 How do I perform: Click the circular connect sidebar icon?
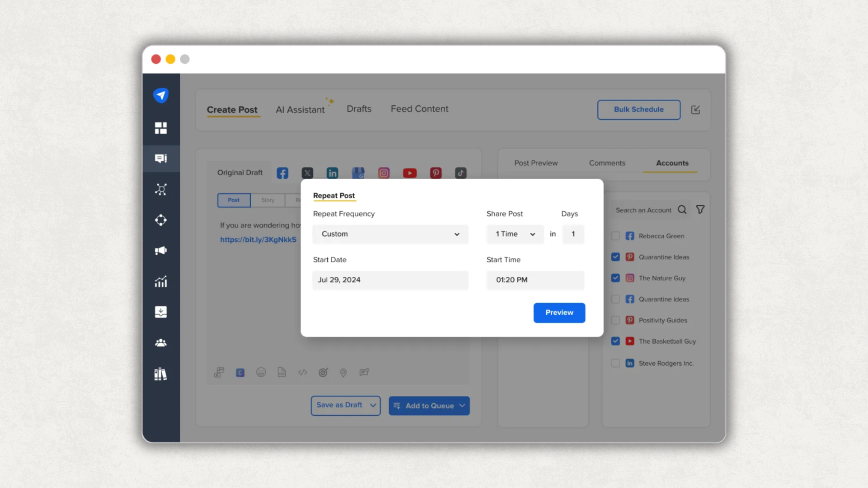point(161,220)
